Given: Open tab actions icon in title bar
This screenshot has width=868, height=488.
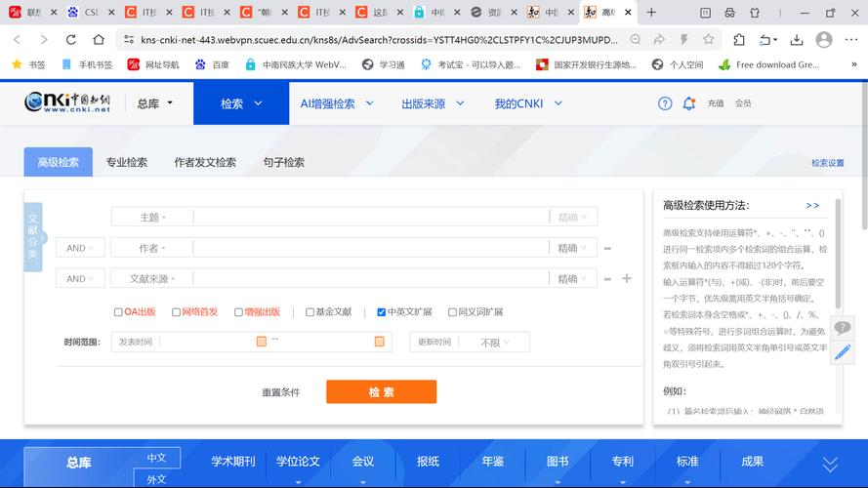Looking at the screenshot, I should point(705,12).
